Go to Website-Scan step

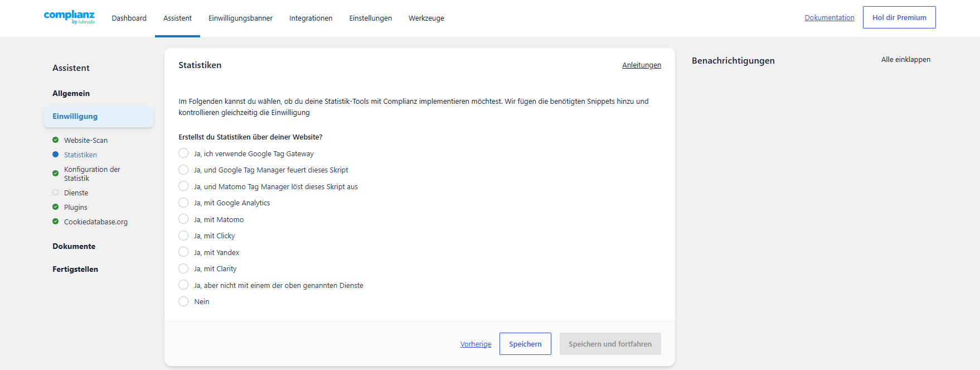click(86, 140)
